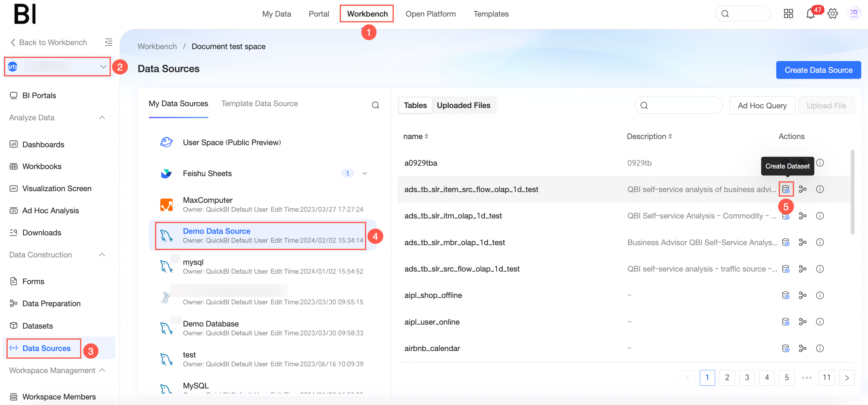Select the mysql data source
Screen dimensions: 868x405
coord(262,266)
